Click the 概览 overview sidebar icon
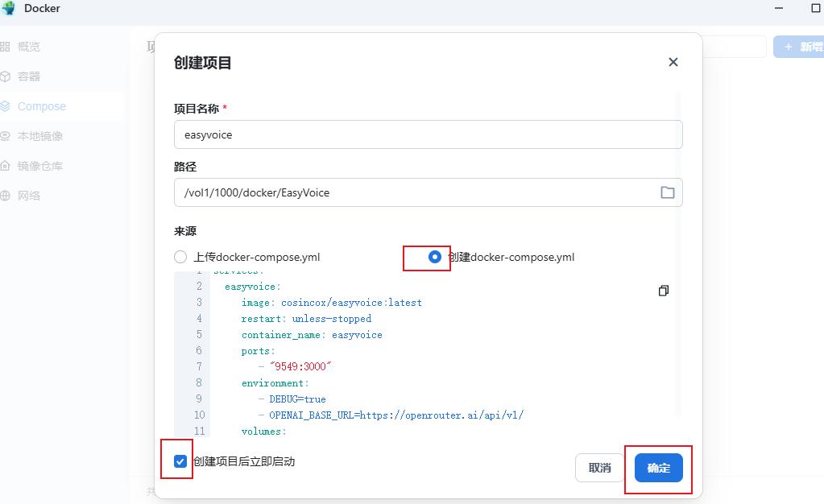This screenshot has height=504, width=824. [5, 47]
